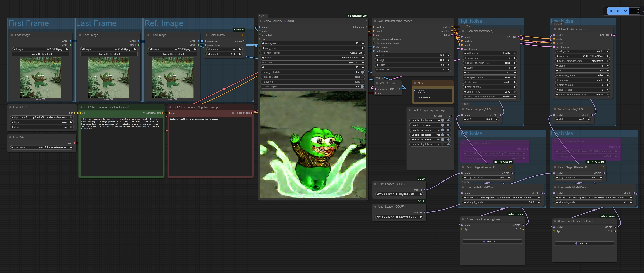Select the VideoHelperSuite badge
This screenshot has width=644, height=273.
[357, 16]
